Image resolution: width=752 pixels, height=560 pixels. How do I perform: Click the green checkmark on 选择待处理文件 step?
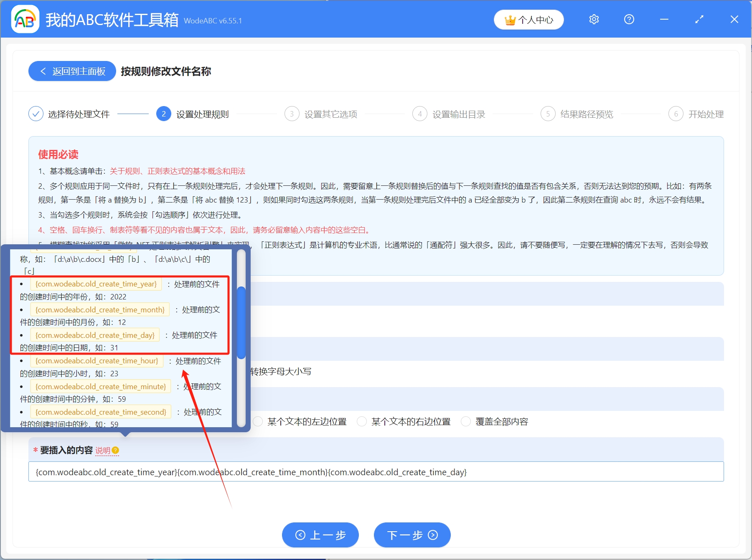[36, 114]
